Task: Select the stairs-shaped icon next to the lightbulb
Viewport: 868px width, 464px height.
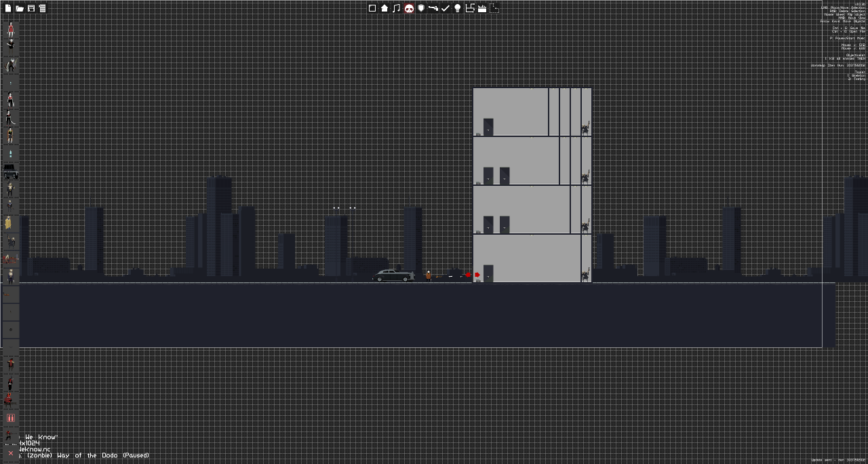Action: coord(470,8)
